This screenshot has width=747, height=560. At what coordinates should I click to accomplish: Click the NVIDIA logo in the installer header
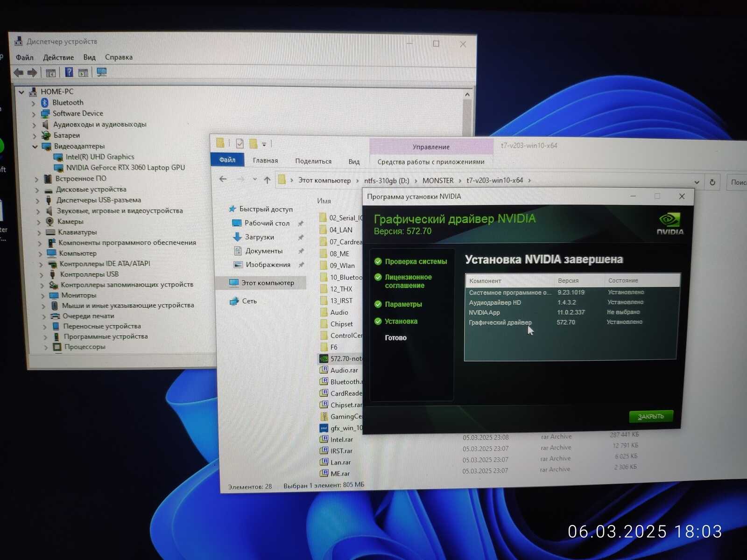(670, 224)
